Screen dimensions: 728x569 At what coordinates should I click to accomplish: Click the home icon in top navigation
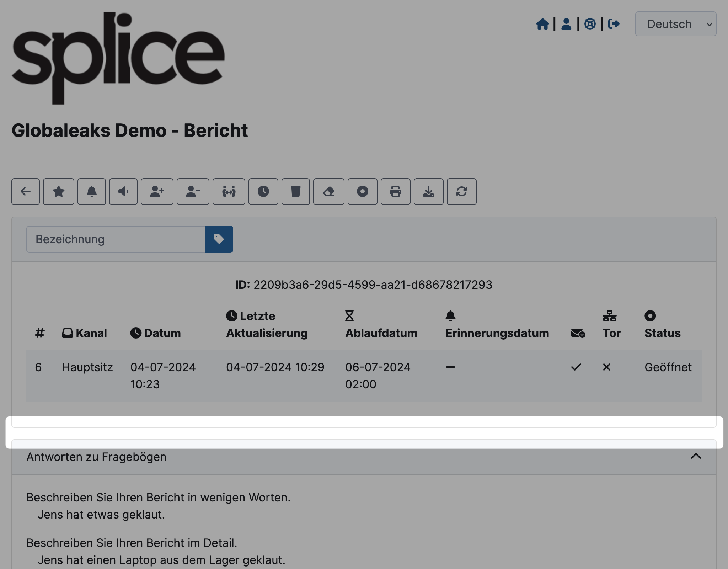[542, 24]
